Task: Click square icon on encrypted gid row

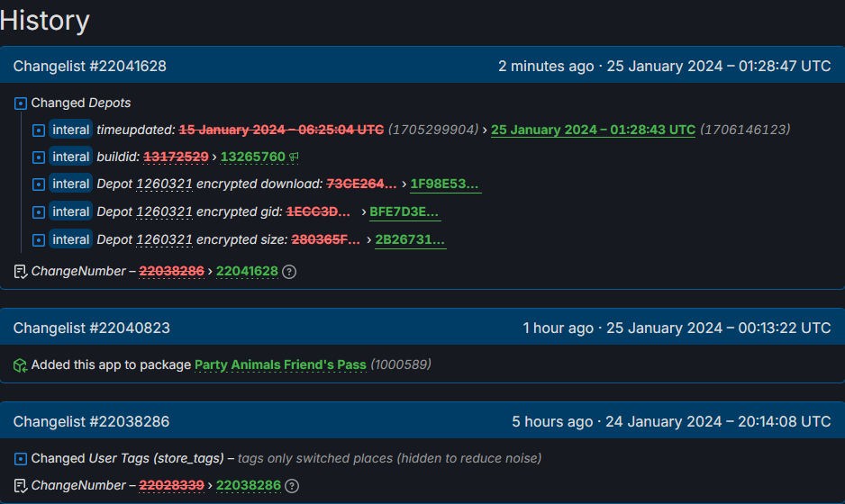Action: (x=38, y=212)
